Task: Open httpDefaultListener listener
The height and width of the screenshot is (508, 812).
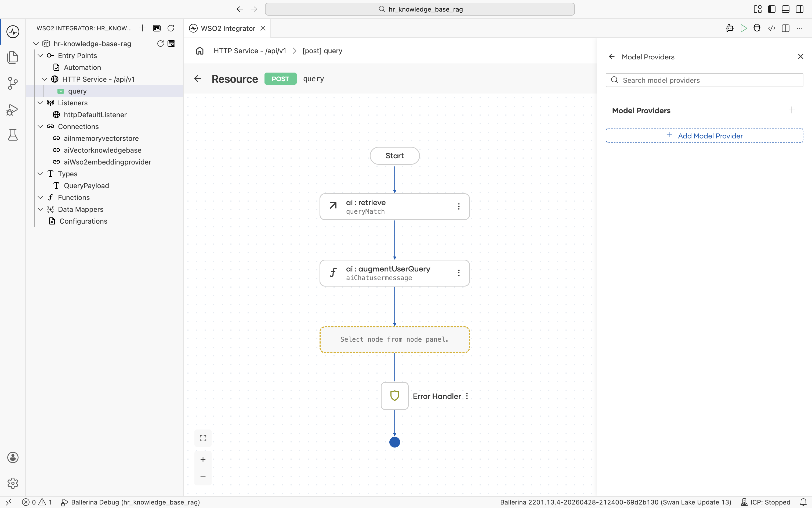Action: point(95,115)
